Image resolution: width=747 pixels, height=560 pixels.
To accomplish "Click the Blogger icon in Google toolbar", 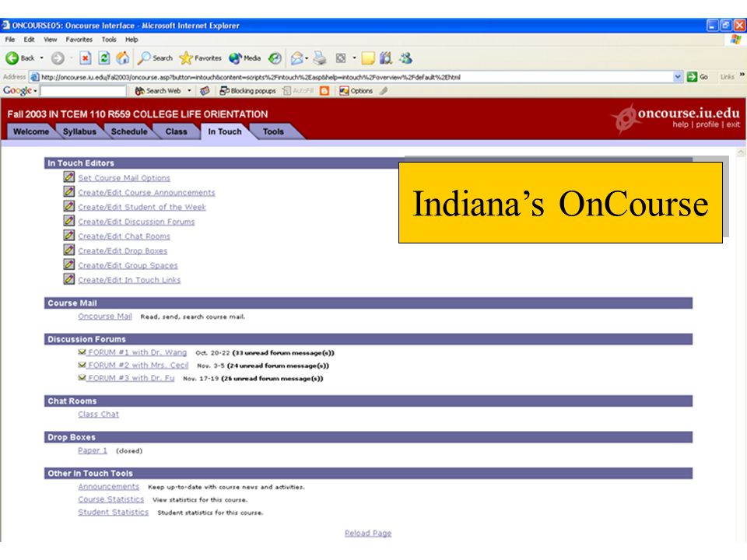I will [x=324, y=90].
